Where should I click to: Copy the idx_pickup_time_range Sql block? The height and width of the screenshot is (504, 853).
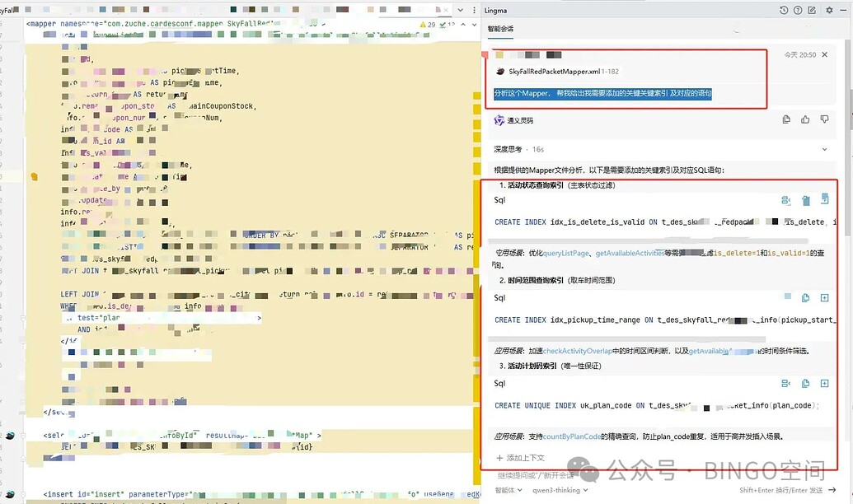coord(806,298)
